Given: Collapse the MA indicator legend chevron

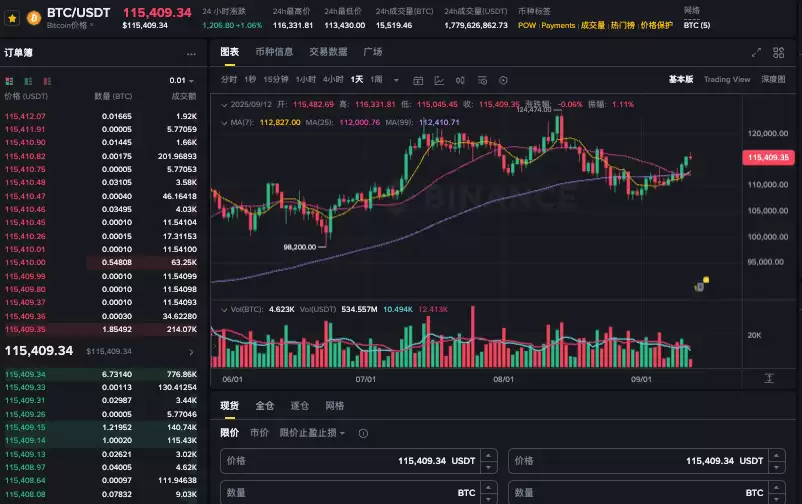Looking at the screenshot, I should 224,123.
